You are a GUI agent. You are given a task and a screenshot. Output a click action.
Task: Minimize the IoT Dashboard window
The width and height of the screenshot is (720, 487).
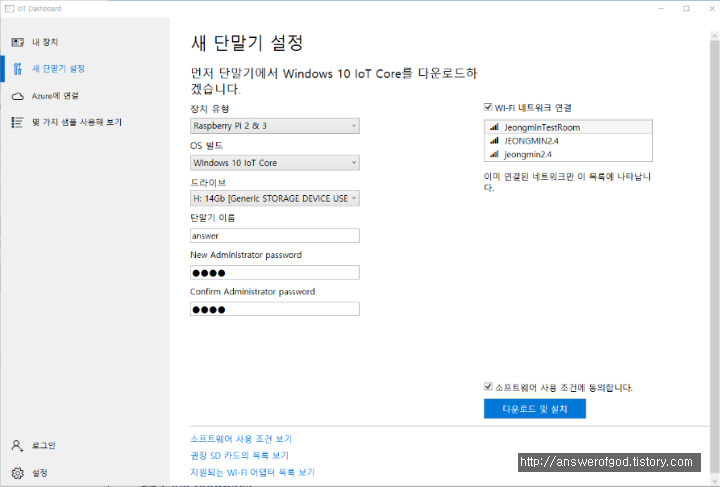[x=661, y=8]
